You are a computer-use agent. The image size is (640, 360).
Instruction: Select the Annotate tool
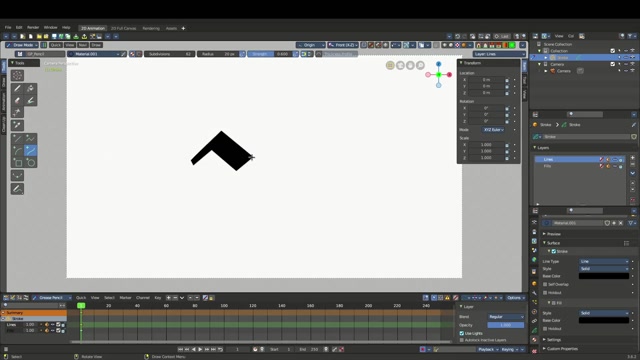tap(17, 189)
